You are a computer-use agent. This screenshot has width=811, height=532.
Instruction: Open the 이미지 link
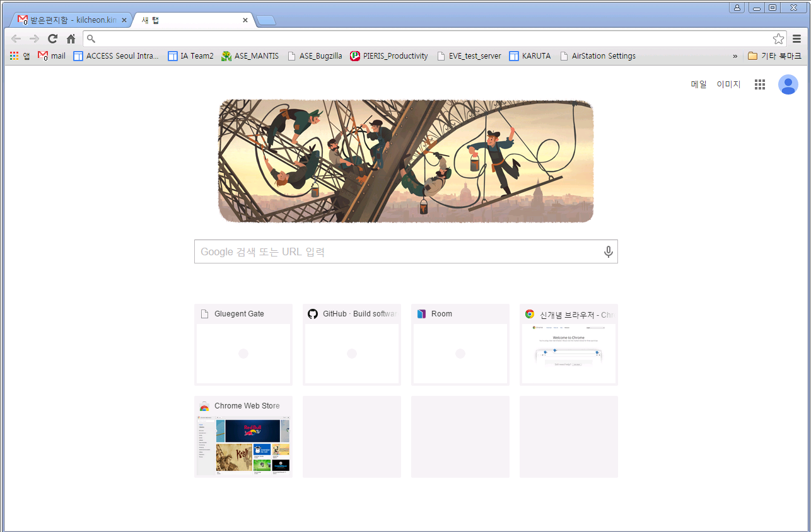(x=728, y=84)
